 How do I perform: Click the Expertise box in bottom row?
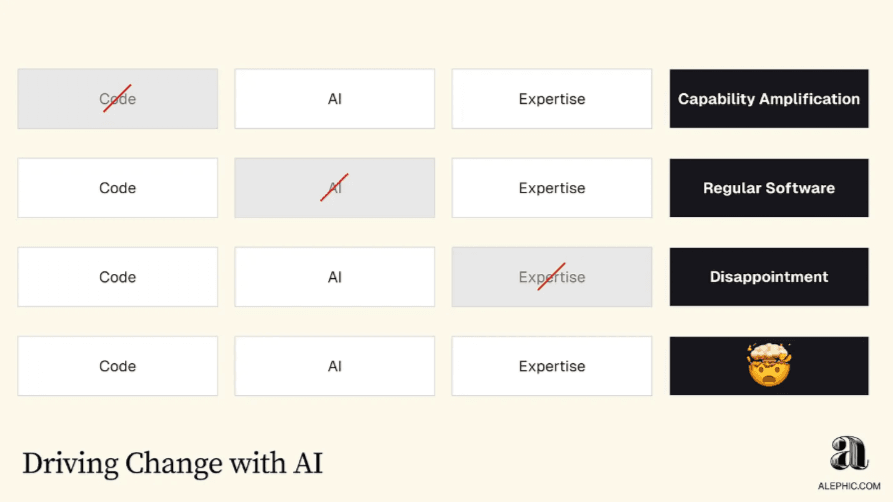[x=552, y=366]
